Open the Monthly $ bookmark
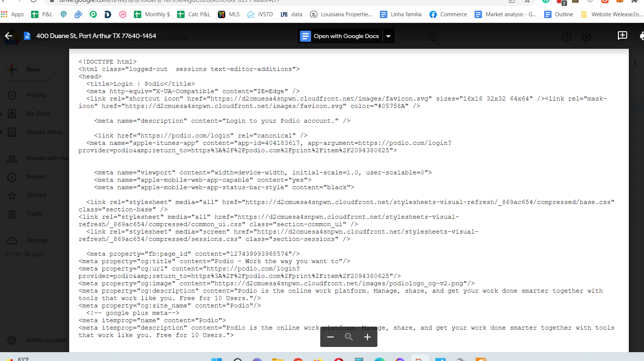 pyautogui.click(x=152, y=14)
